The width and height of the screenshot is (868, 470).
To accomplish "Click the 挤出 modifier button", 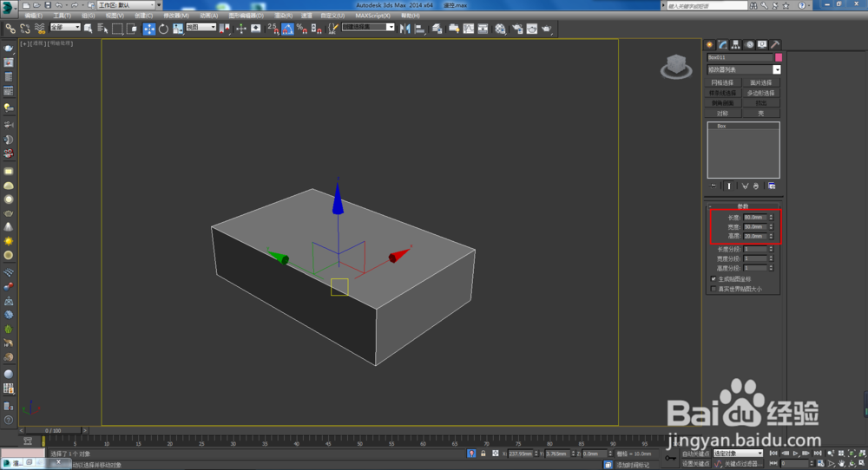I will pyautogui.click(x=761, y=103).
